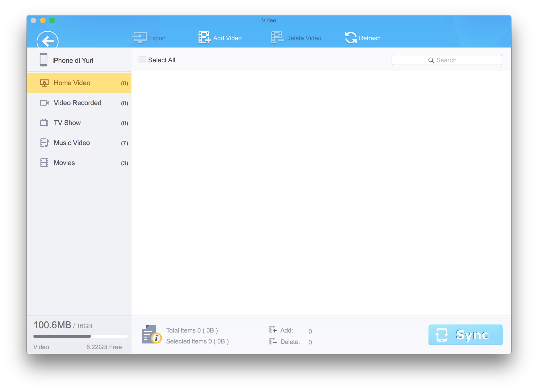
Task: Click the Export toolbar icon
Action: 139,38
